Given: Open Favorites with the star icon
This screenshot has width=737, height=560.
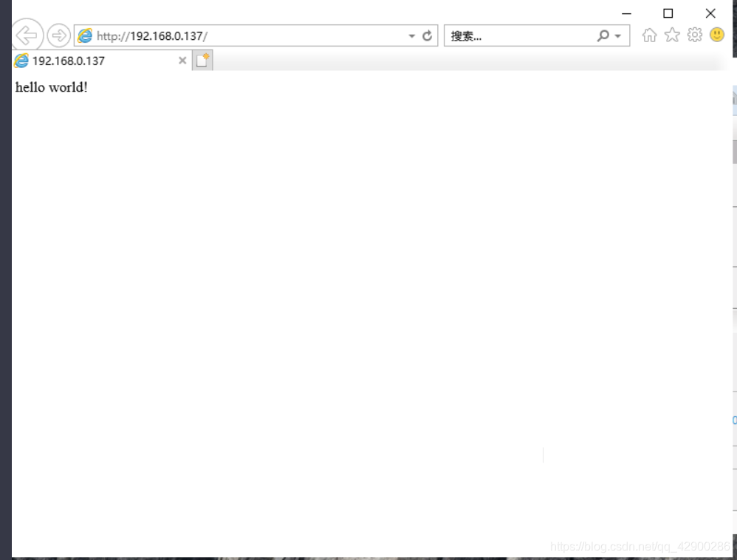Looking at the screenshot, I should point(672,35).
